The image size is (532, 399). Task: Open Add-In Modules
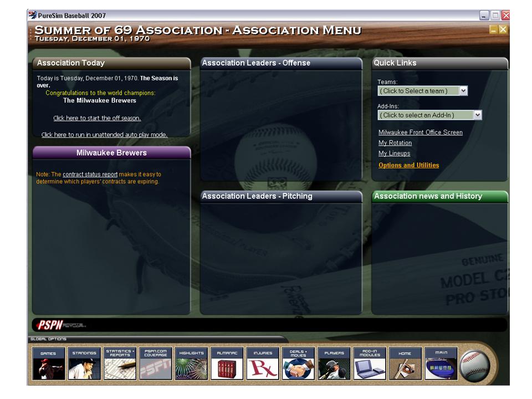(370, 365)
